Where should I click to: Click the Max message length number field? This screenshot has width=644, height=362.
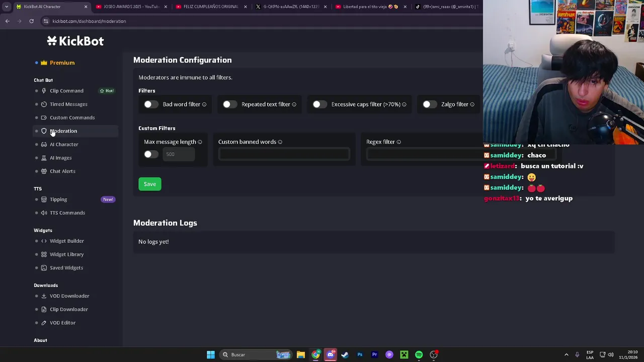pyautogui.click(x=179, y=154)
